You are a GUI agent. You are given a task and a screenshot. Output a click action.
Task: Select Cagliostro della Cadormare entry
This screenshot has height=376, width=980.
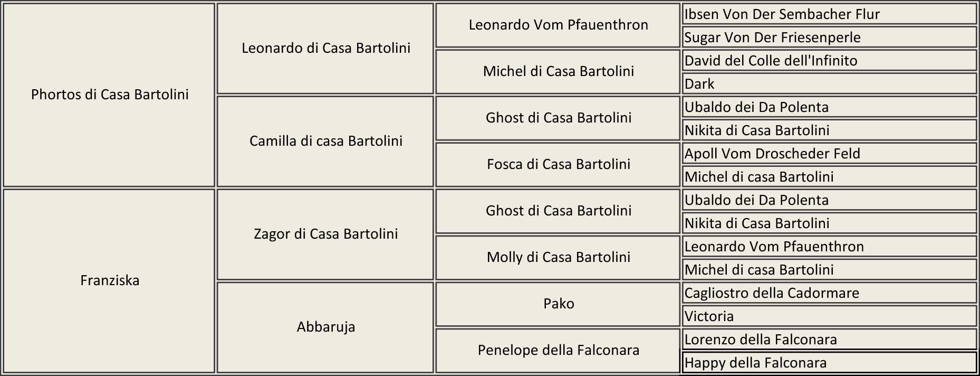coord(772,293)
